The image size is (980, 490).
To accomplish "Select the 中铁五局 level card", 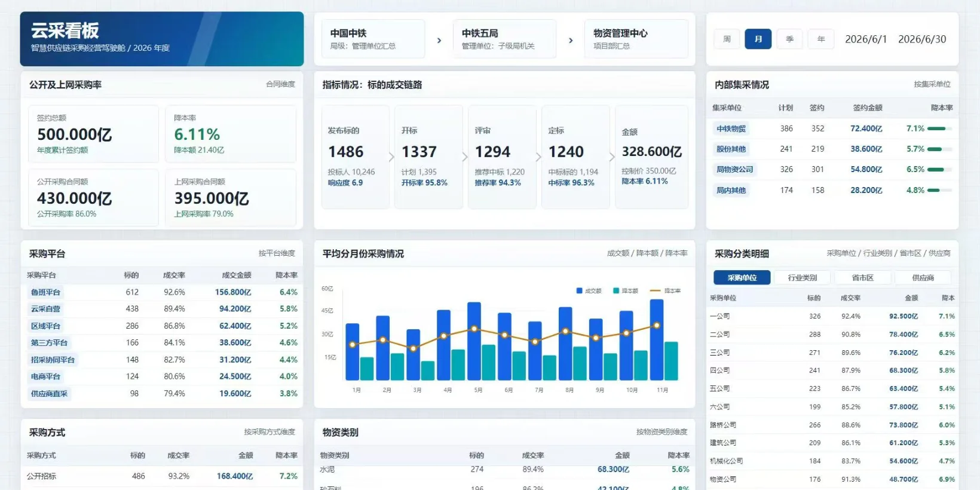I will [x=505, y=39].
